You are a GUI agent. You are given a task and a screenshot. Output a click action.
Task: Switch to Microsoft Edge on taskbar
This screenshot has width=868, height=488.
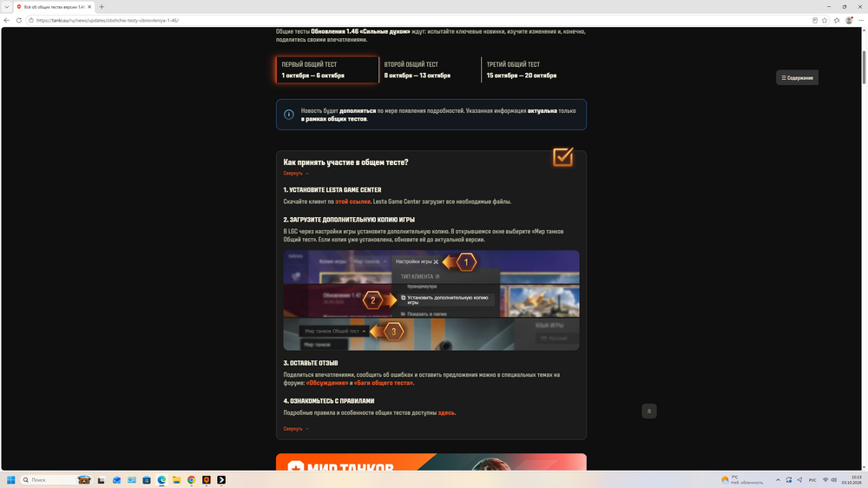point(161,480)
